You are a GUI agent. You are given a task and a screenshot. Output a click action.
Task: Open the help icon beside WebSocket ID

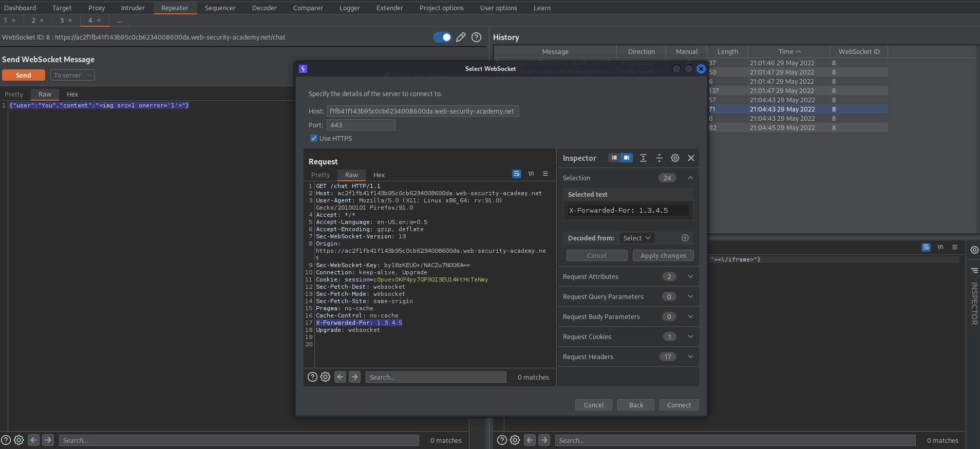tap(476, 37)
